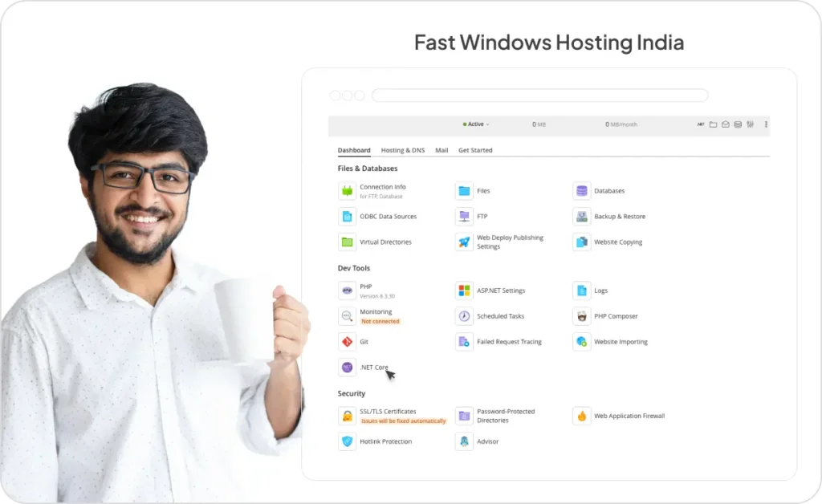822x504 pixels.
Task: Open the FTP monitor icon
Action: 464,216
